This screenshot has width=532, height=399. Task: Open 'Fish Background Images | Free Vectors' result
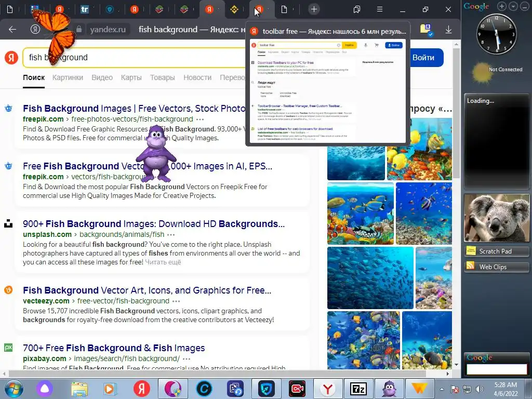tap(134, 109)
